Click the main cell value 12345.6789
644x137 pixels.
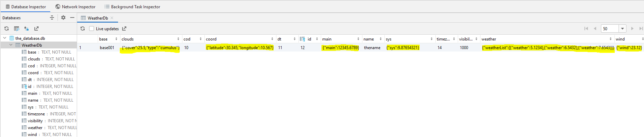coord(341,47)
